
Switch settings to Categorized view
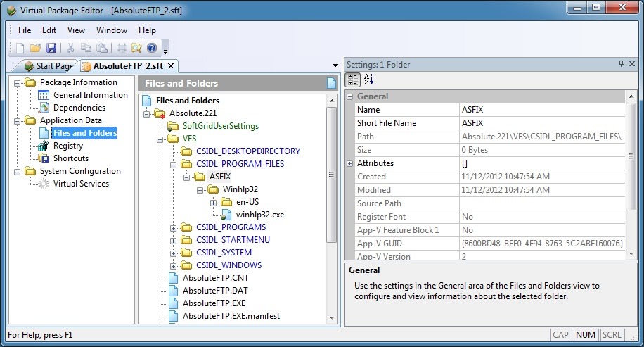tap(353, 80)
